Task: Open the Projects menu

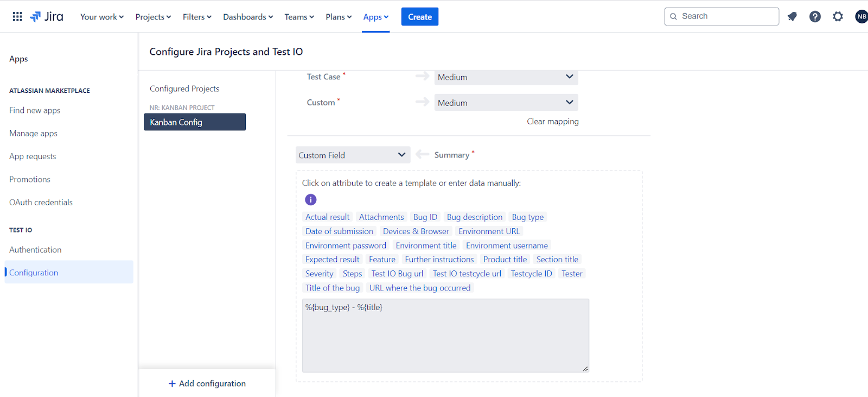Action: click(153, 17)
